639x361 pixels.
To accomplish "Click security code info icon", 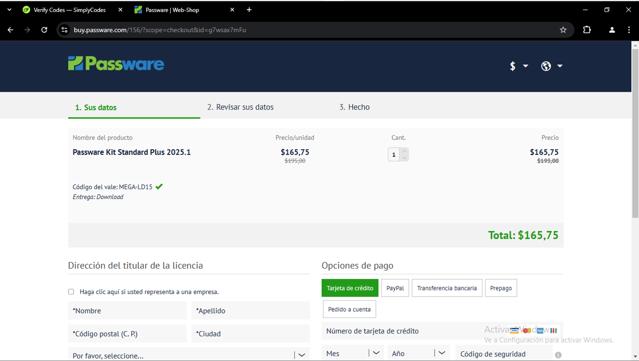I will tap(558, 355).
